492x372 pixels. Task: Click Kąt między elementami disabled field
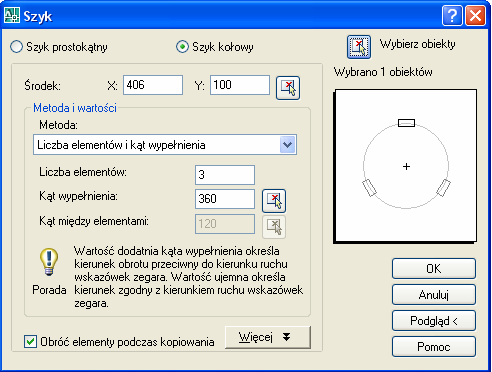[x=225, y=224]
